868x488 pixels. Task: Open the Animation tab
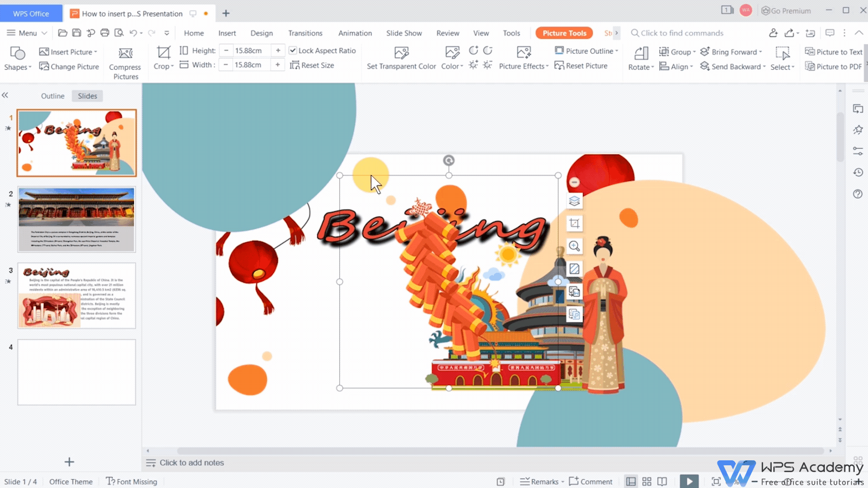click(355, 33)
